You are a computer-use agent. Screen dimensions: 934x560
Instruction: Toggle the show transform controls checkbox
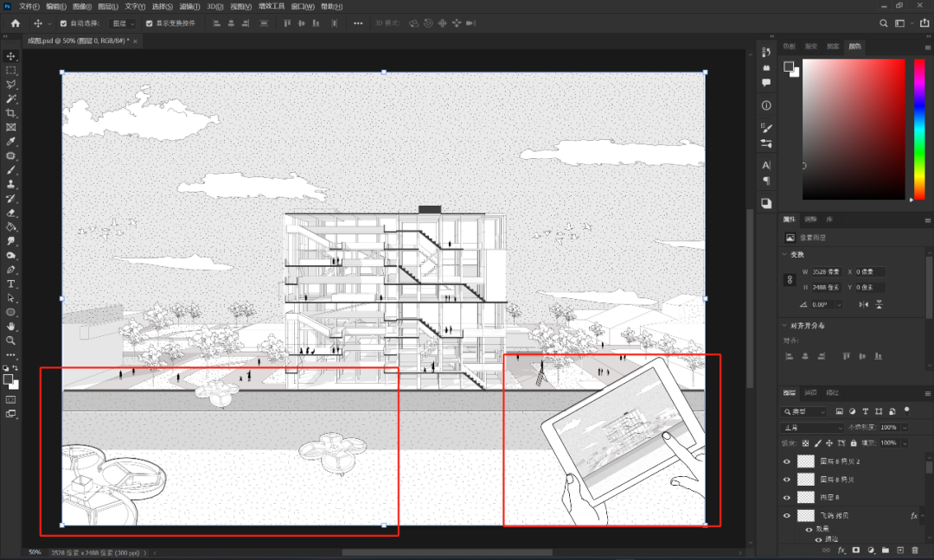[149, 24]
